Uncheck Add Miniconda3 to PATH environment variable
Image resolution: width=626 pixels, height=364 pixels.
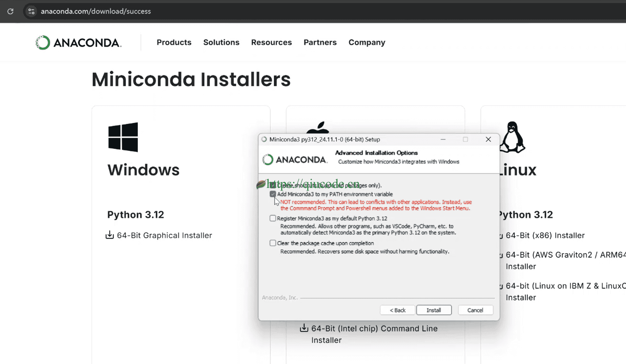click(x=273, y=194)
